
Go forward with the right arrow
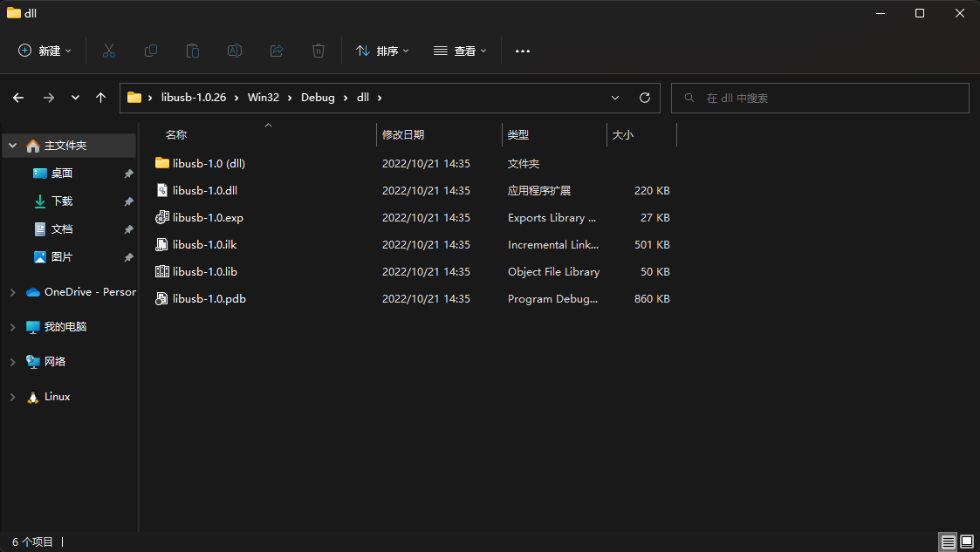(49, 98)
